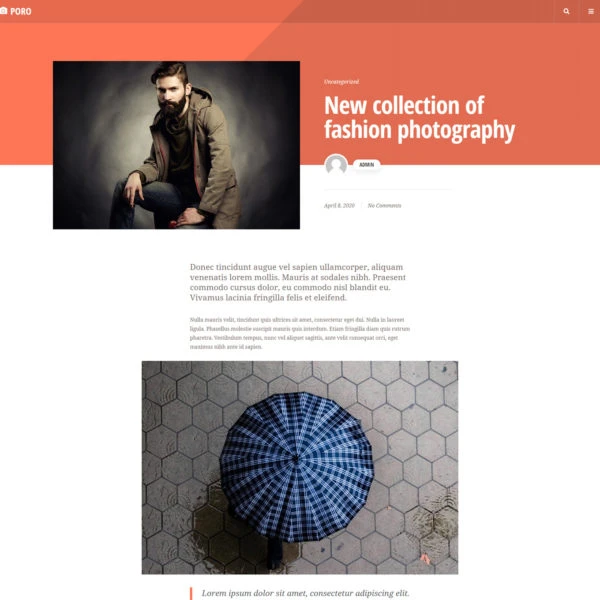Open the hamburger menu icon
The width and height of the screenshot is (600, 600).
click(590, 11)
